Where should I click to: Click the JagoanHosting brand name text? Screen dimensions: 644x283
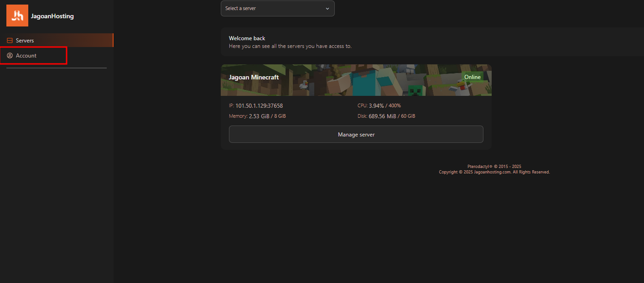click(52, 16)
